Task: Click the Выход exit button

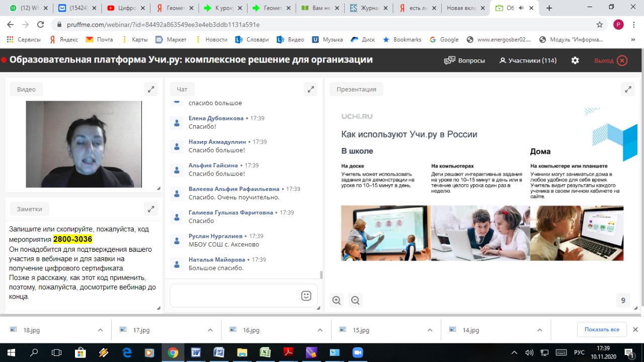Action: tap(611, 60)
